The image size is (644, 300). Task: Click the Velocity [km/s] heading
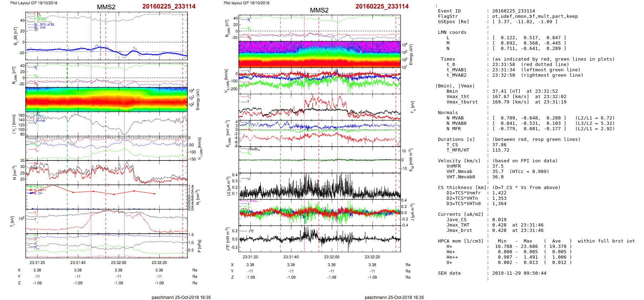click(459, 161)
